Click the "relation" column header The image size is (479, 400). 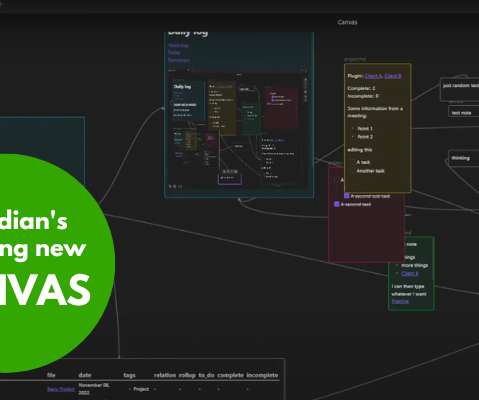pos(165,375)
